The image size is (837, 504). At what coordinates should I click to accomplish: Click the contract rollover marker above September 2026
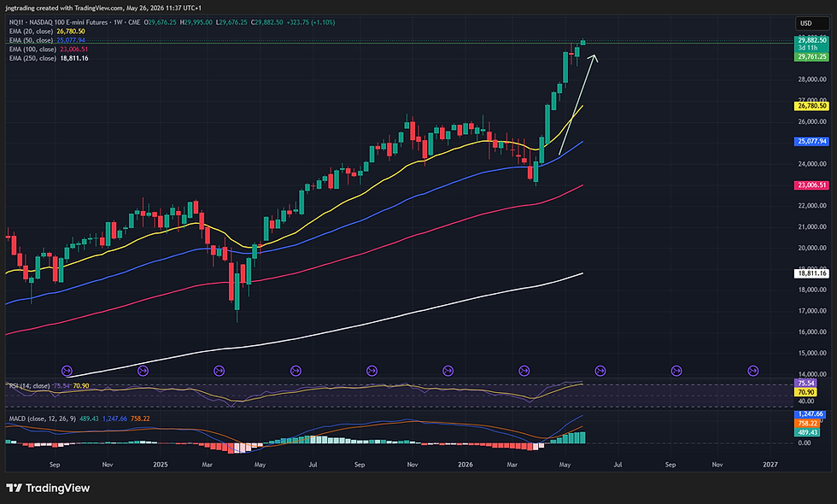676,371
